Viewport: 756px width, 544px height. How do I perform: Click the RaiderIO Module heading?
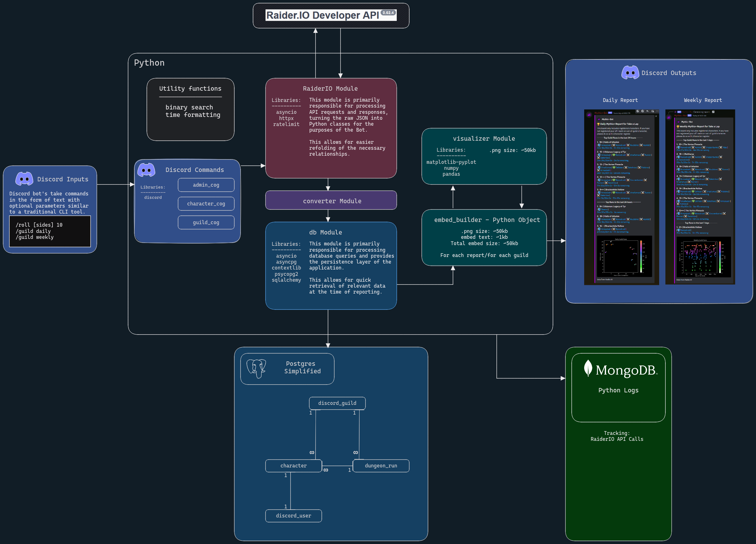pyautogui.click(x=330, y=88)
